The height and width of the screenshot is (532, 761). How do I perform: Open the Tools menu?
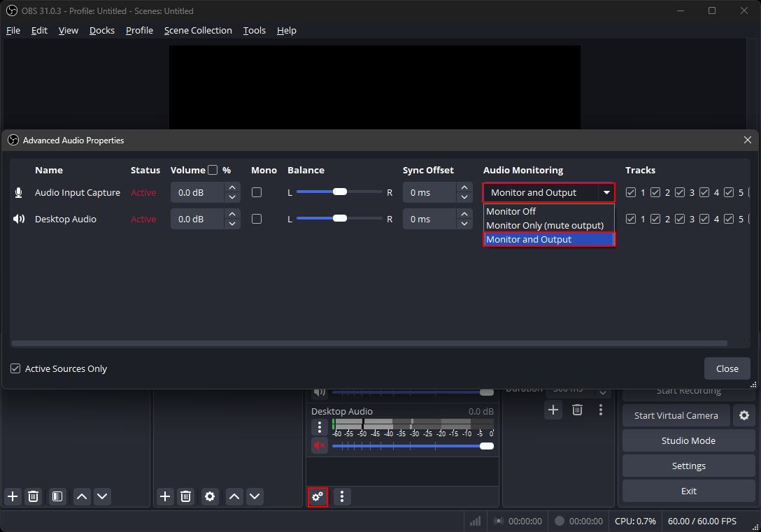point(254,30)
